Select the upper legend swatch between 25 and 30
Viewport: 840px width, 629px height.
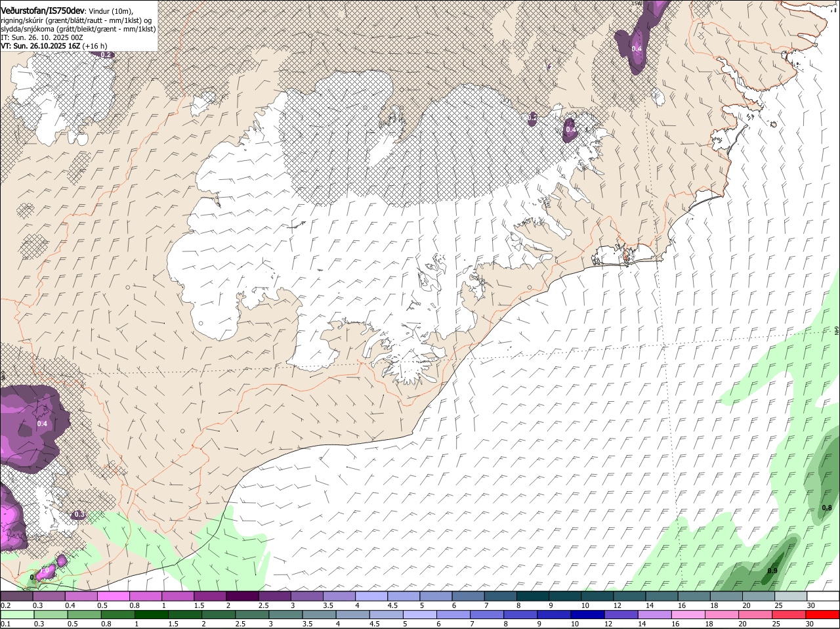tap(791, 596)
